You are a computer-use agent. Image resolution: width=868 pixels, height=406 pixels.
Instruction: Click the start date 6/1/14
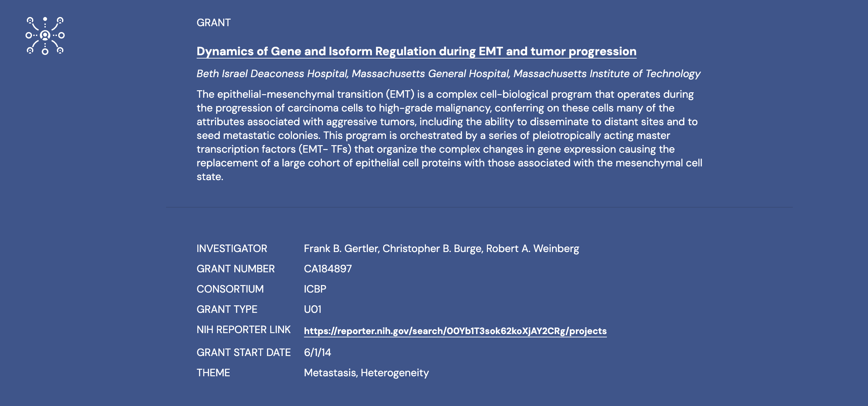pos(317,352)
